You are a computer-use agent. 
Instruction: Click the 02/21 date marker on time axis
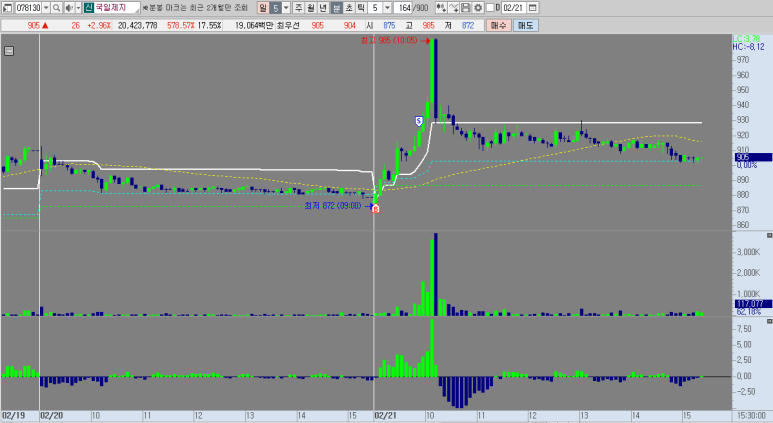coord(385,416)
